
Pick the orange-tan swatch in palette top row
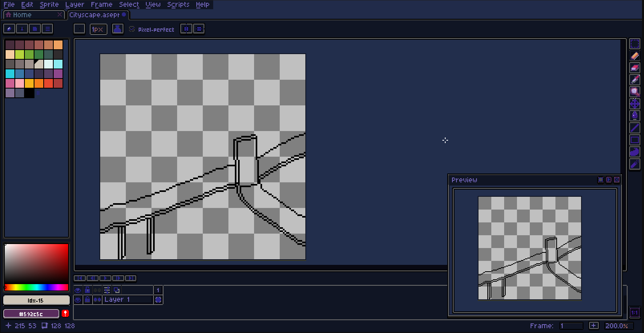point(58,44)
